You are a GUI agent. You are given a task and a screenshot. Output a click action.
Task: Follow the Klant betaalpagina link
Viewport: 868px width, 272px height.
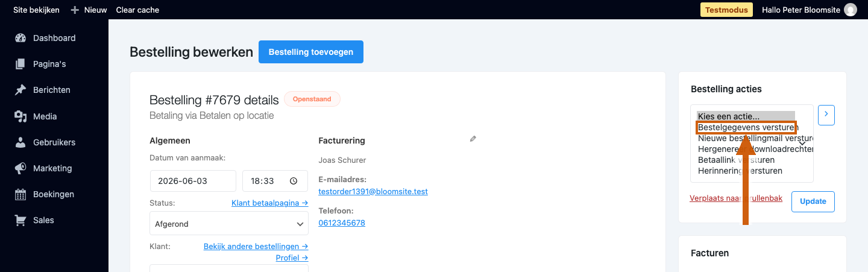270,203
